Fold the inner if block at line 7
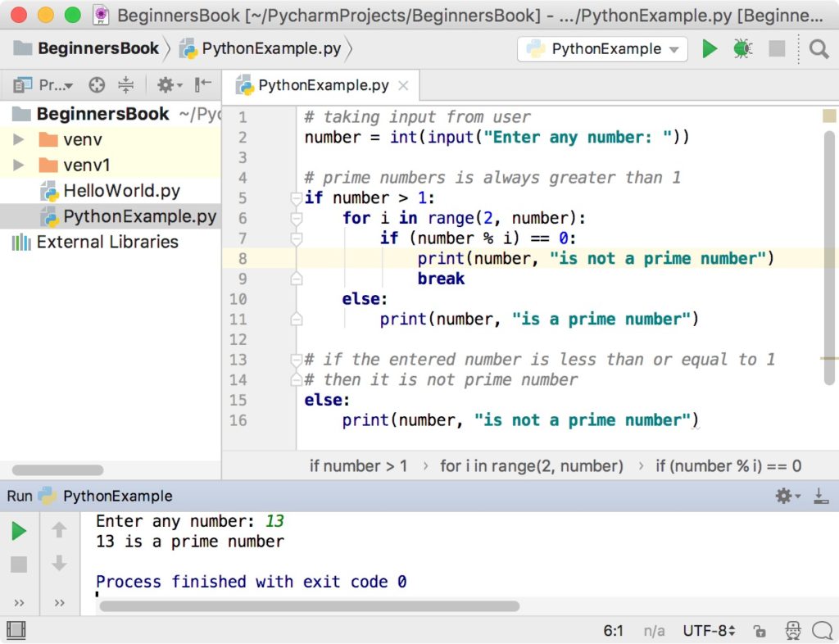This screenshot has height=644, width=839. [296, 238]
